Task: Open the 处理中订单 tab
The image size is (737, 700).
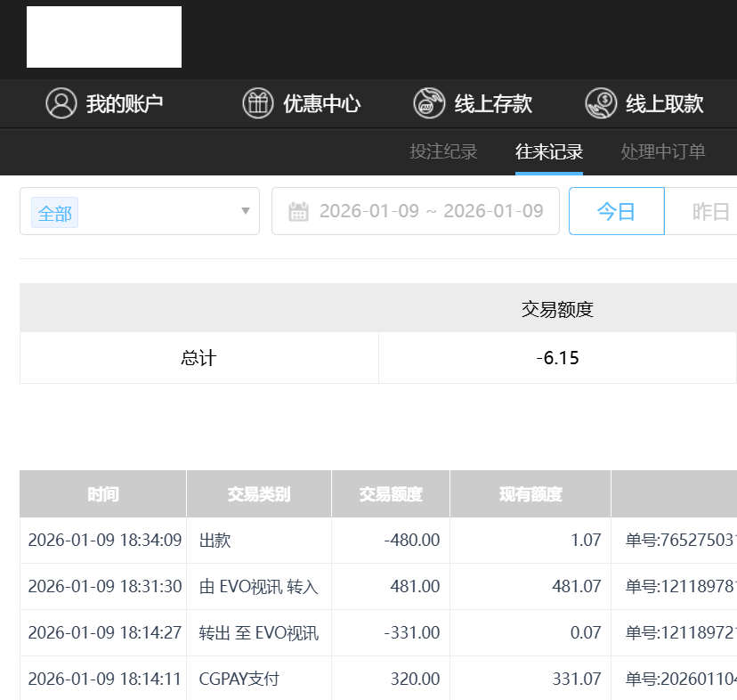Action: [x=662, y=151]
